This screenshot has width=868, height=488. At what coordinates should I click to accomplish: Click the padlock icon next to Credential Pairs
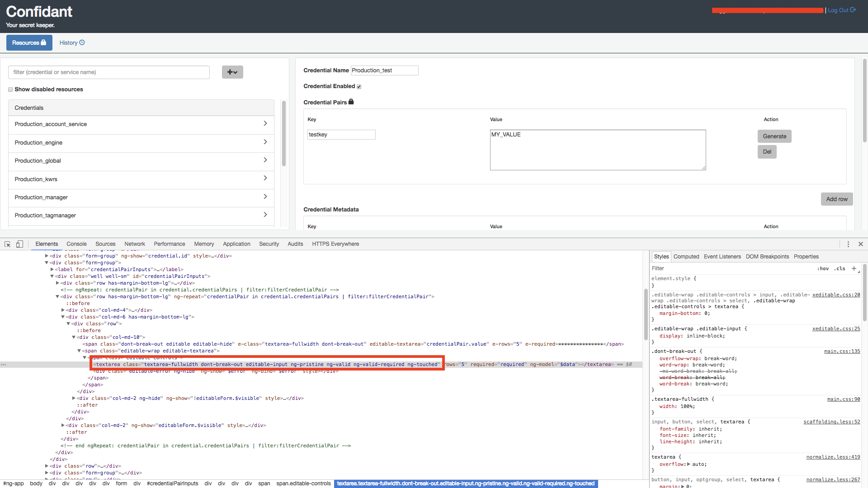coord(351,102)
